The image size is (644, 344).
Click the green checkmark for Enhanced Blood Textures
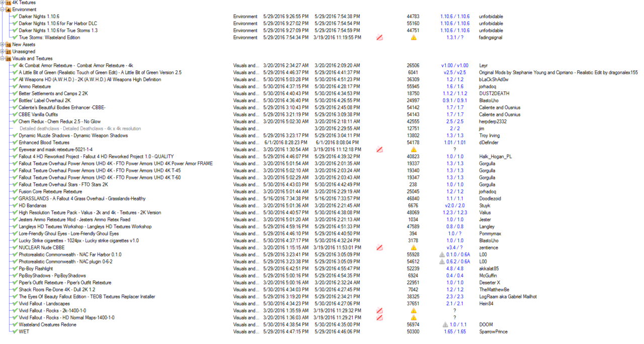15,143
